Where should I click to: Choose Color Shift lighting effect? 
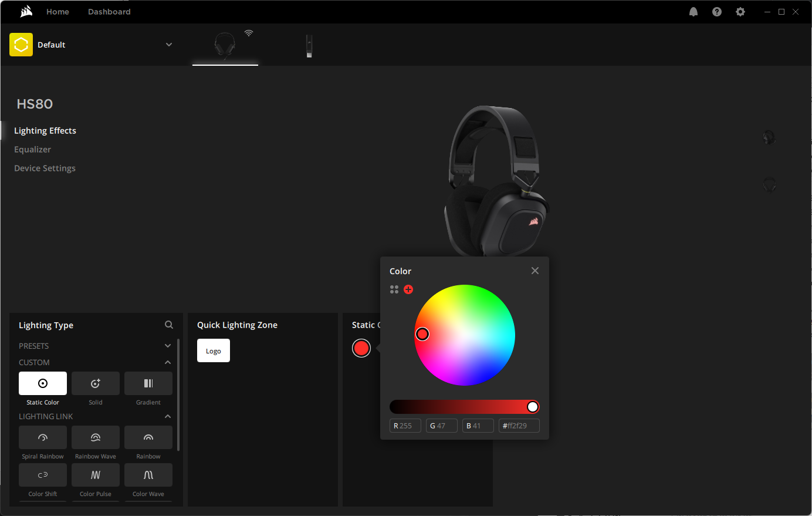pyautogui.click(x=43, y=475)
